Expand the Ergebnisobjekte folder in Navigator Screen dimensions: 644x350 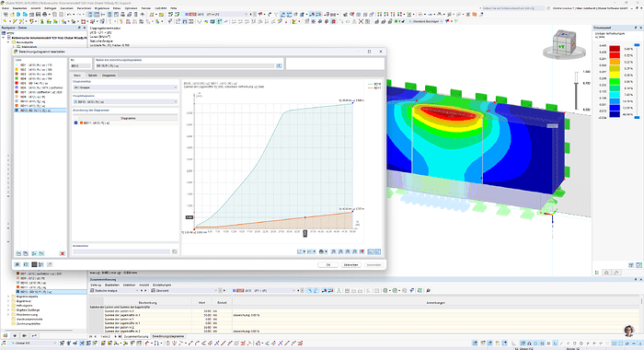click(x=8, y=297)
